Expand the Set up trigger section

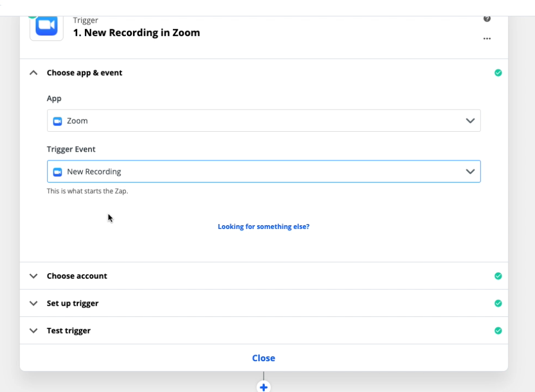(x=34, y=303)
